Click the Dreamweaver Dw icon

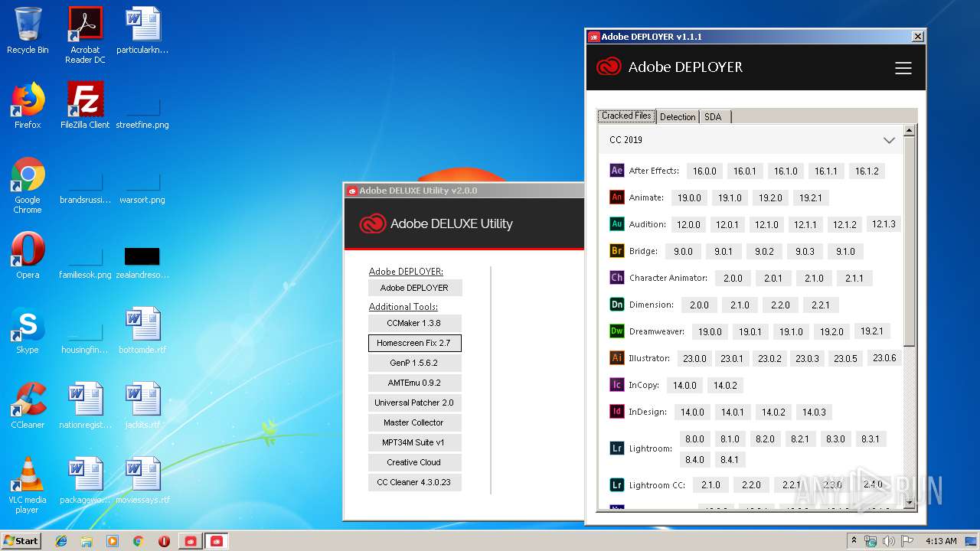click(616, 331)
